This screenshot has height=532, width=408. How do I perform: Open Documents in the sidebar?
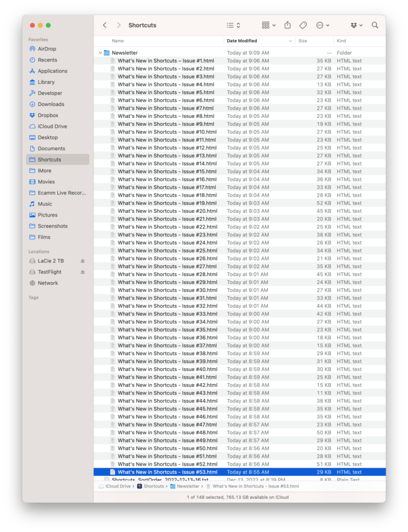(x=58, y=149)
